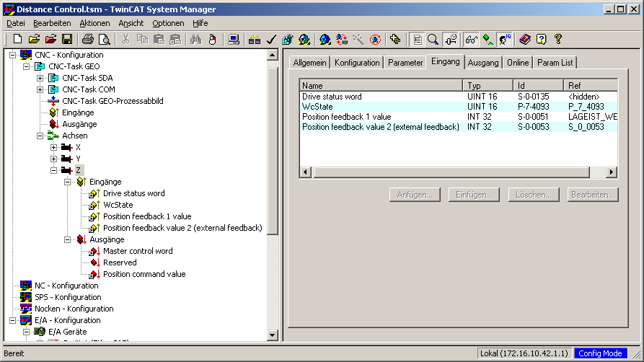This screenshot has height=362, width=644.
Task: Click the yellow question mark About icon
Action: [x=557, y=40]
